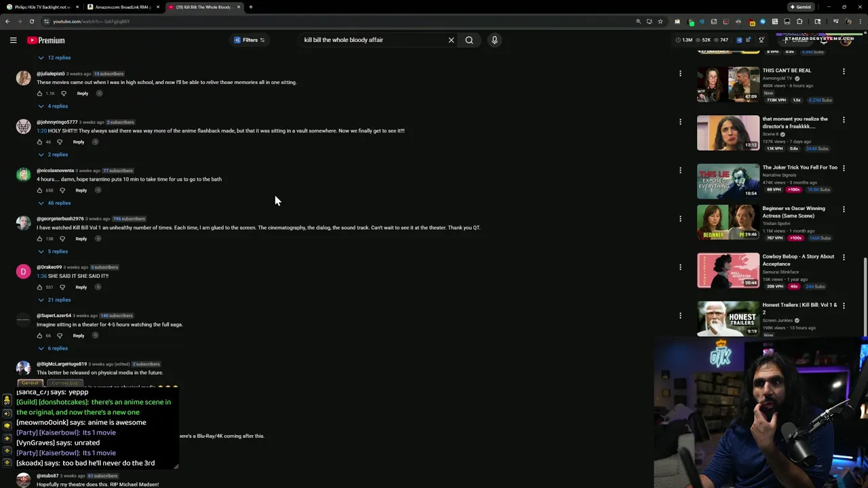868x488 pixels.
Task: Clear the search box with X
Action: [x=451, y=40]
